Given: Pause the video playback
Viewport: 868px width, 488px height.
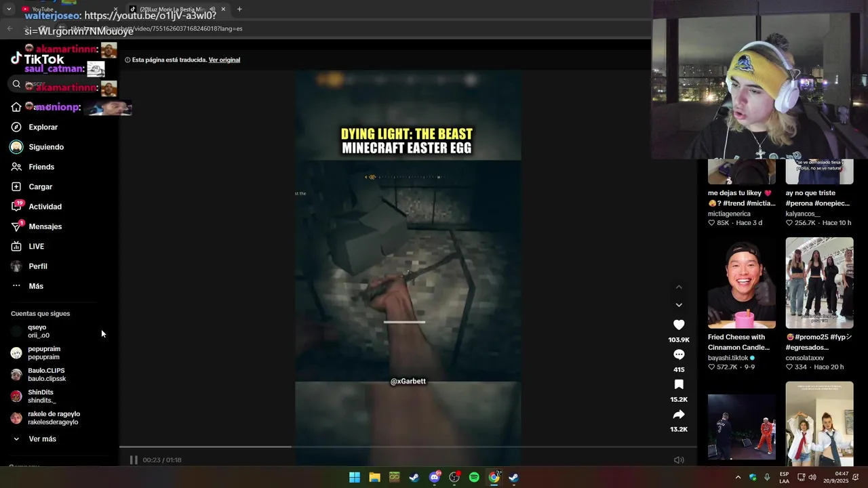Looking at the screenshot, I should (x=134, y=460).
